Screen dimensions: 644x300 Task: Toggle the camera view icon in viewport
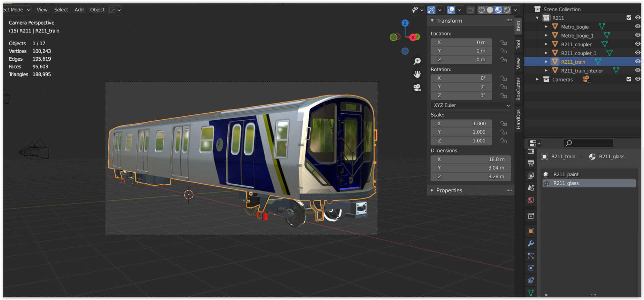417,87
